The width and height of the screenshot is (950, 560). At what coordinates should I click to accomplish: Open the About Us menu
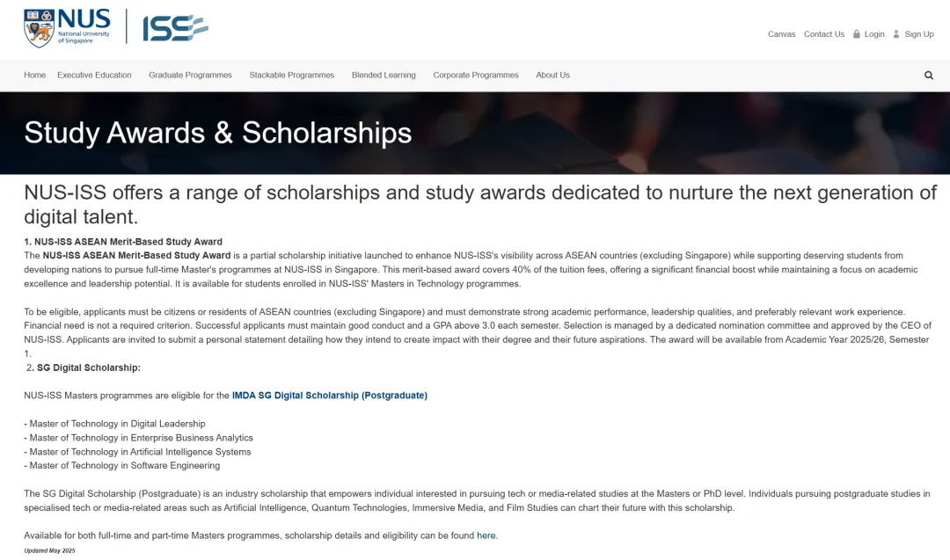[x=552, y=76]
